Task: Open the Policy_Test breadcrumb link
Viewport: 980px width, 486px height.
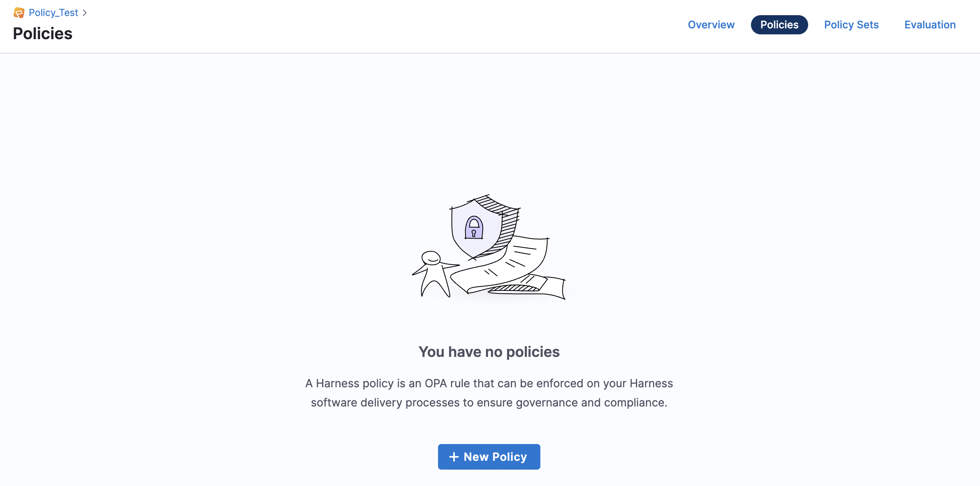Action: (53, 13)
